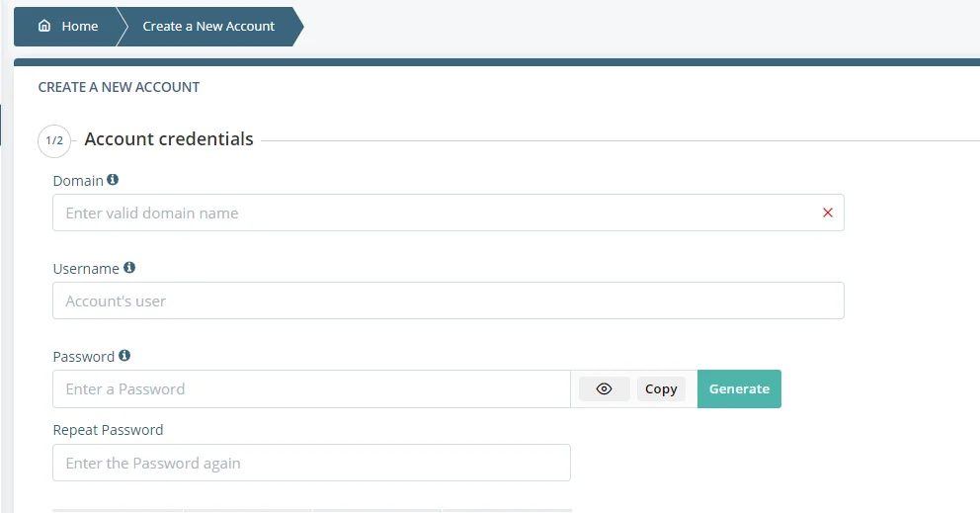The image size is (980, 513).
Task: Focus the Repeat Password field
Action: (x=311, y=463)
